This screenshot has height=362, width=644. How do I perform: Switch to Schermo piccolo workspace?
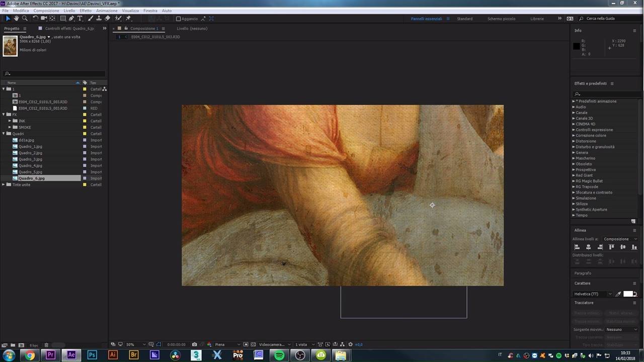coord(502,19)
